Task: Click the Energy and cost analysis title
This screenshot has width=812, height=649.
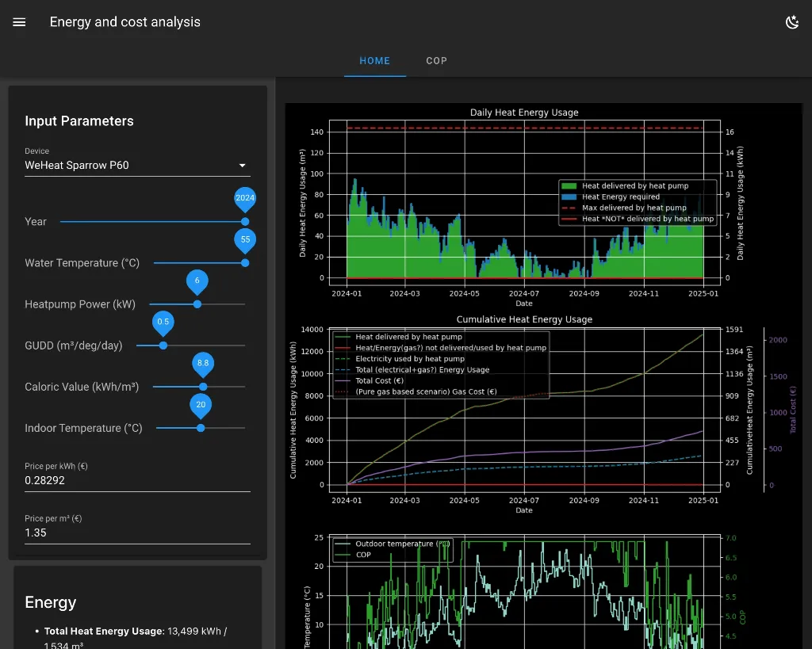Action: [x=125, y=22]
